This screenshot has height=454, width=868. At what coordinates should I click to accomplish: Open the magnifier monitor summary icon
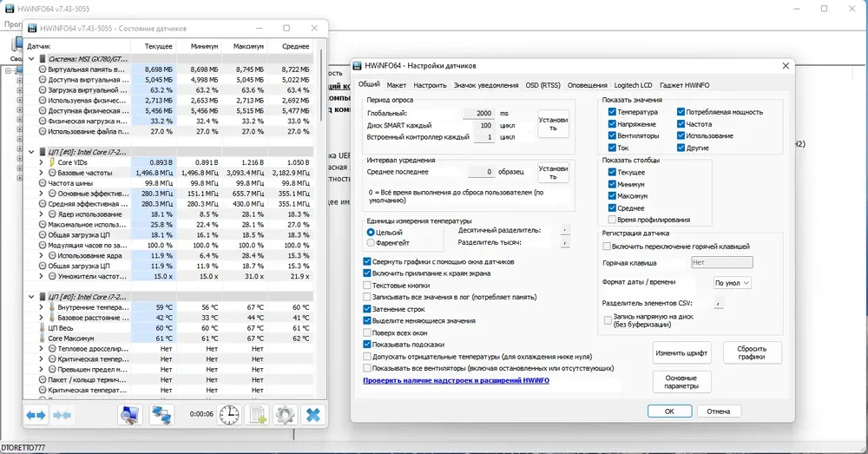(x=129, y=415)
